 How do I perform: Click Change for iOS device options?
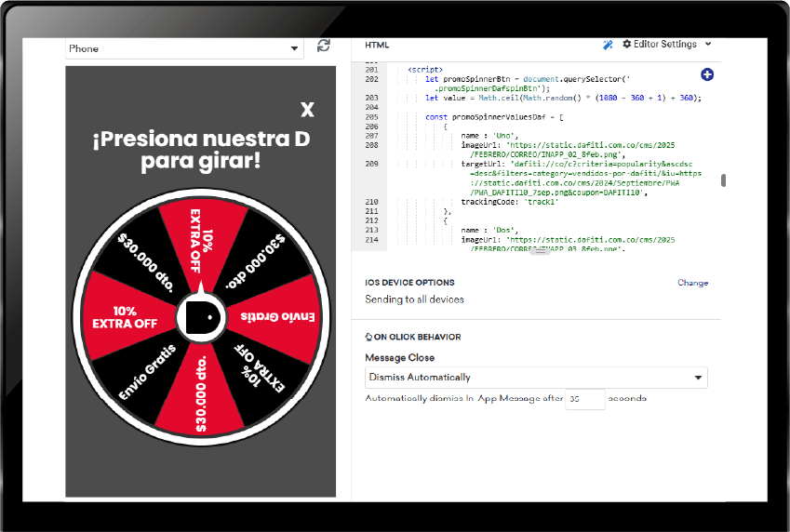692,283
